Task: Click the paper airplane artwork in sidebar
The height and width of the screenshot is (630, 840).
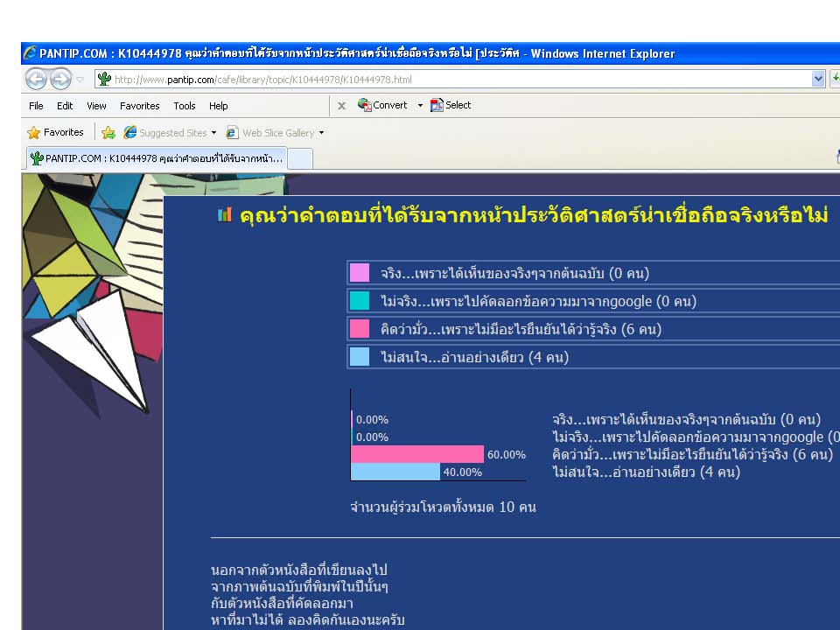Action: coord(92,352)
